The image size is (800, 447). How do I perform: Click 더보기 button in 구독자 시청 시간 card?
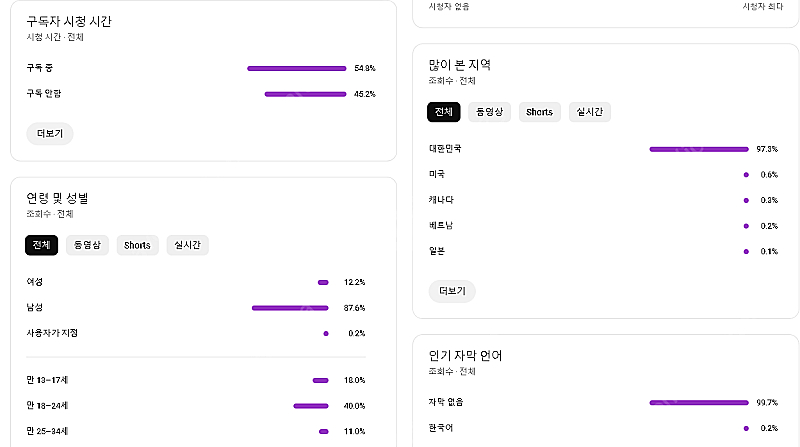[50, 134]
